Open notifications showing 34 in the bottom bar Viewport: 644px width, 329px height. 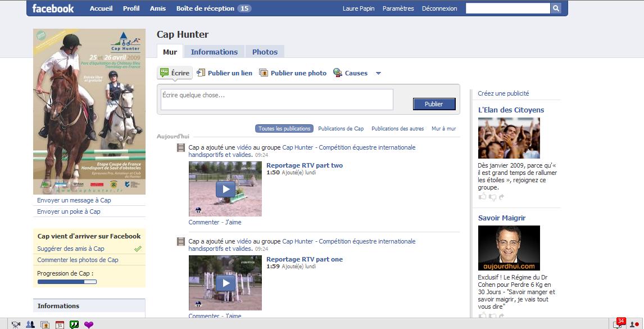[619, 323]
